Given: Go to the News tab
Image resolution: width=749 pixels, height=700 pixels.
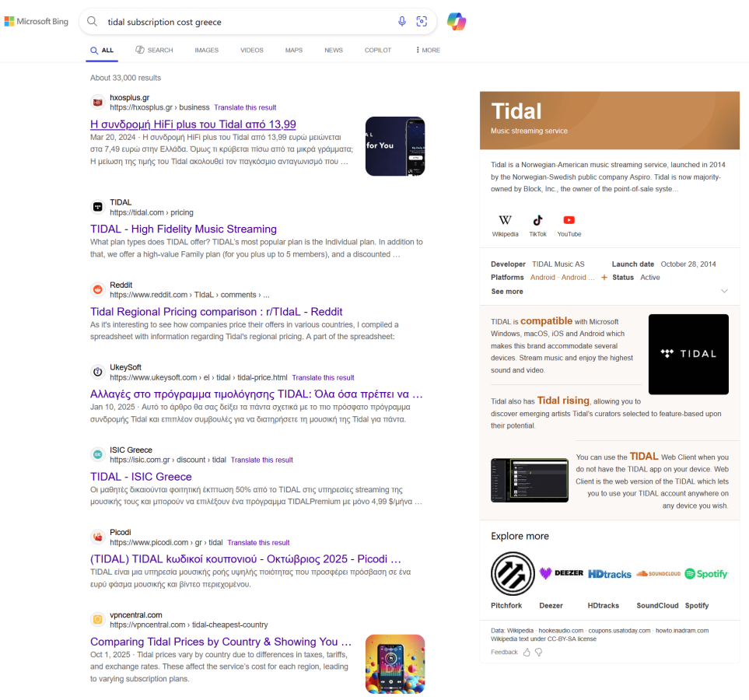Looking at the screenshot, I should click(x=333, y=50).
